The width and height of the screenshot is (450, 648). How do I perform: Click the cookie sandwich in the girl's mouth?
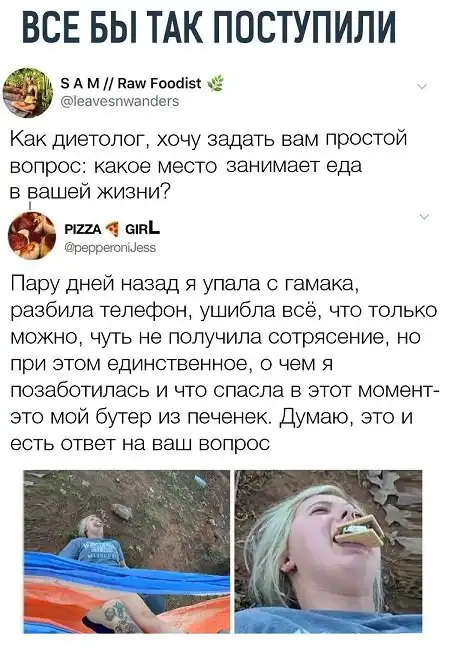[360, 531]
